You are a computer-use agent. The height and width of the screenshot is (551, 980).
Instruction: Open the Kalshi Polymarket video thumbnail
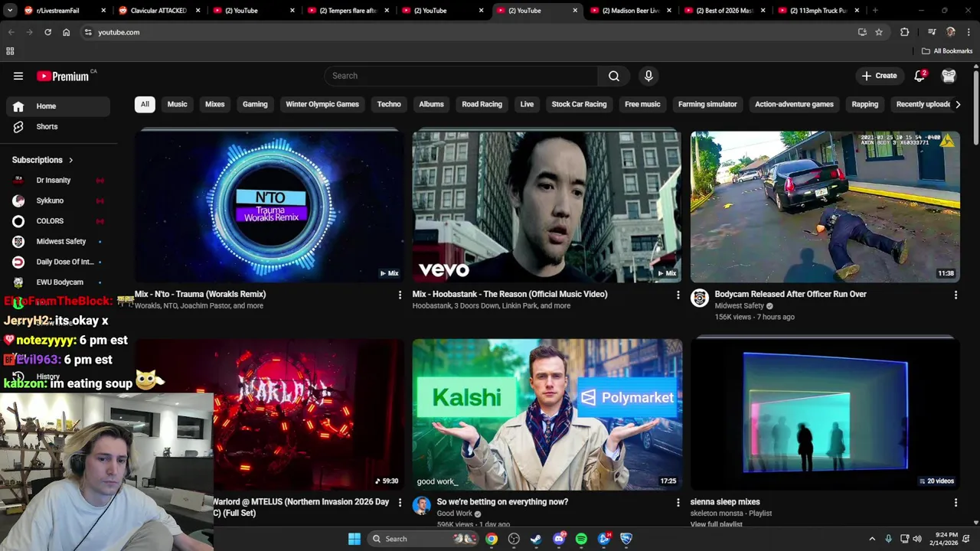click(547, 414)
